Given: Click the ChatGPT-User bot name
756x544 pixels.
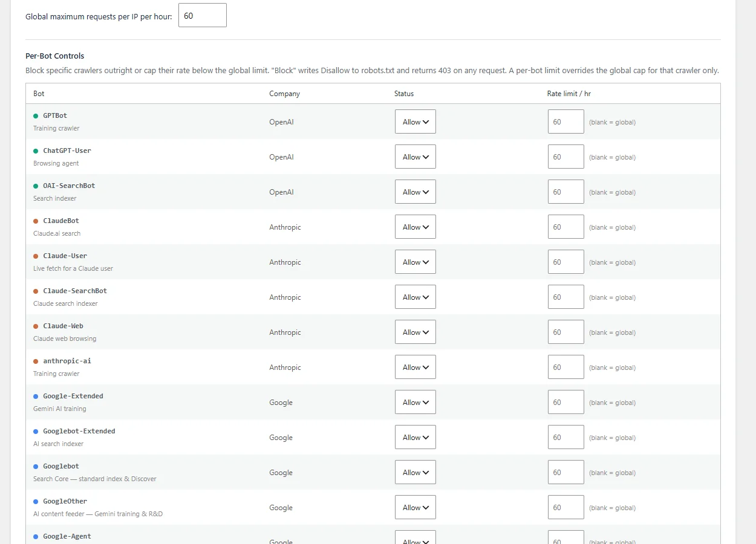Looking at the screenshot, I should (x=67, y=151).
